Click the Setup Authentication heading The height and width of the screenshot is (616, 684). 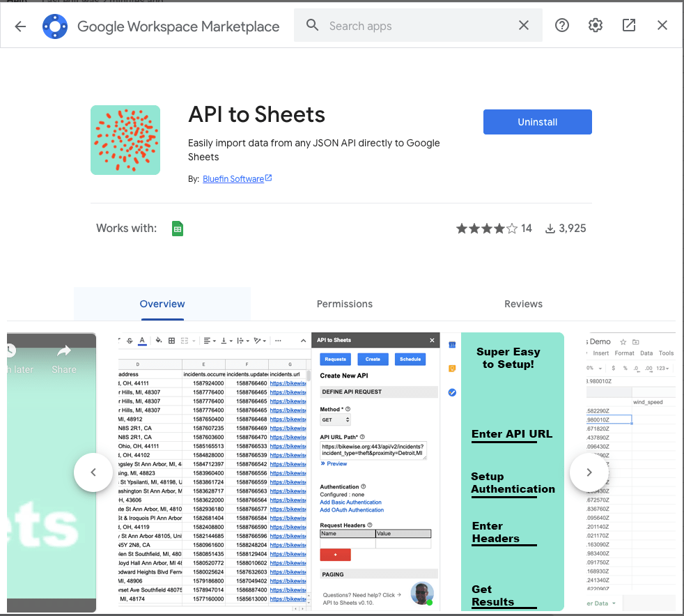513,483
